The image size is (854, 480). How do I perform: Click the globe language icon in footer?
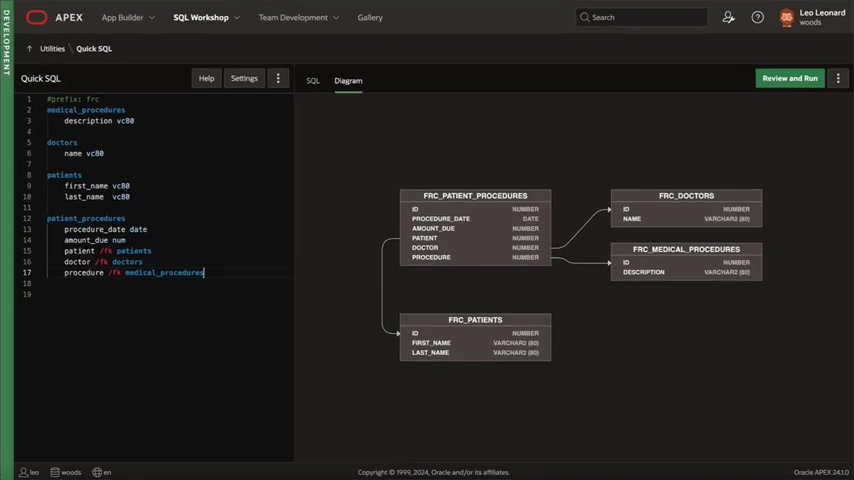pyautogui.click(x=97, y=472)
